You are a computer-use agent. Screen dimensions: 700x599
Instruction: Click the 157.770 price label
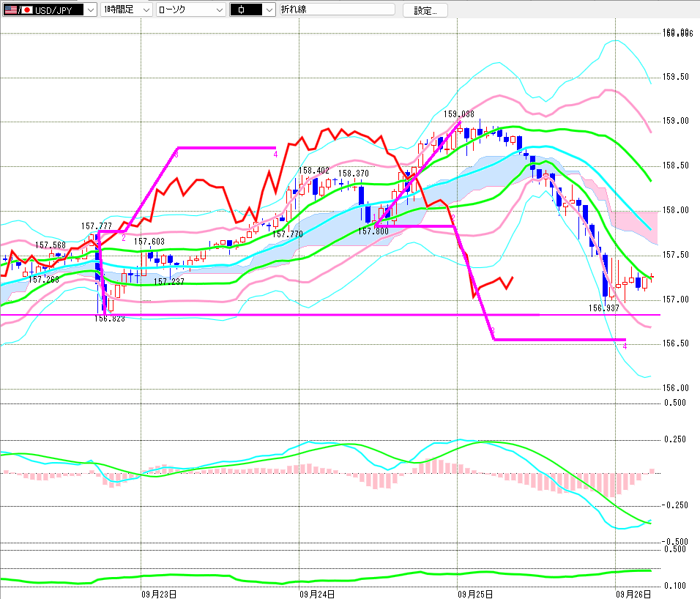click(x=288, y=234)
